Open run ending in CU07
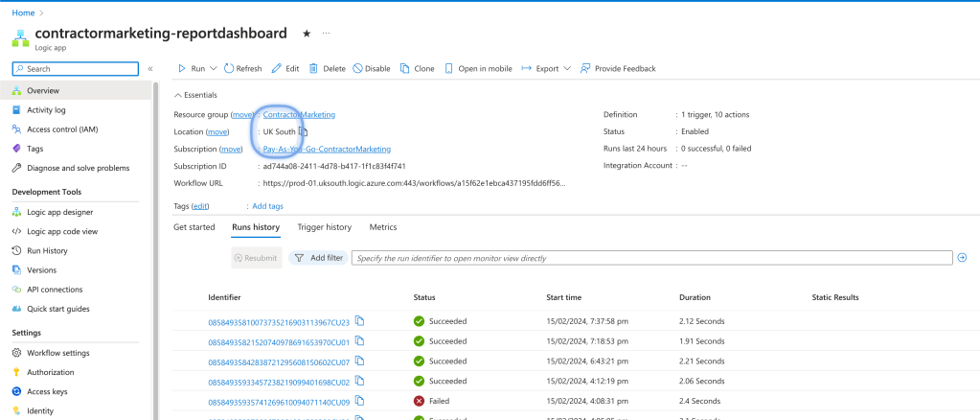Viewport: 980px width, 420px height. pos(279,362)
